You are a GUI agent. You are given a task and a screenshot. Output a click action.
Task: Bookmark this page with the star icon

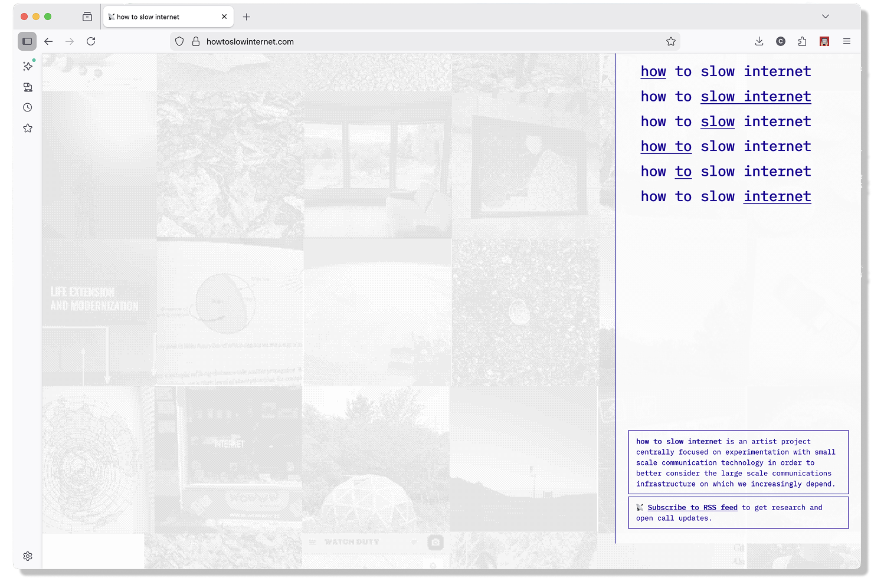pyautogui.click(x=670, y=41)
